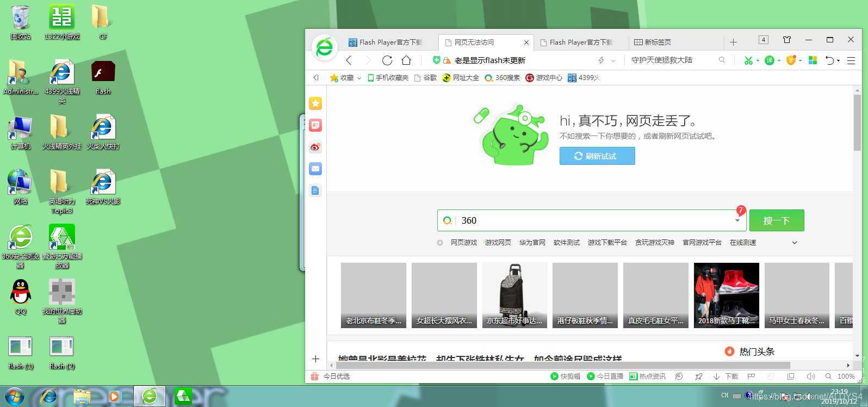Viewport: 868px width, 407px height.
Task: Open the 360 search box suggestion dropdown
Action: tap(737, 220)
